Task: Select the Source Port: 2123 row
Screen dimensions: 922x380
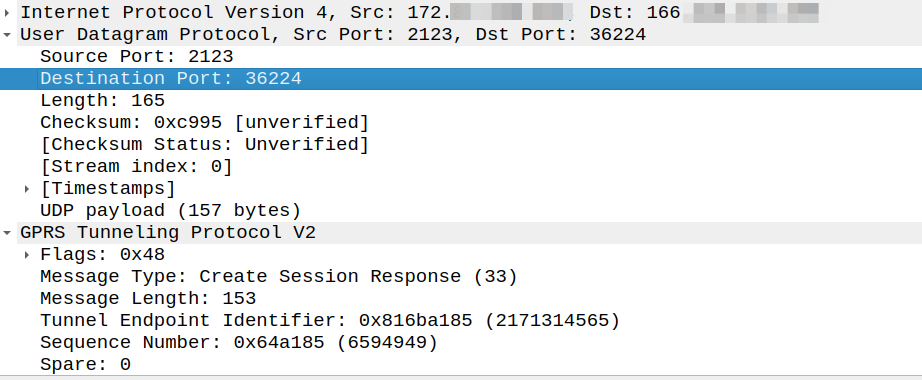Action: click(x=461, y=56)
